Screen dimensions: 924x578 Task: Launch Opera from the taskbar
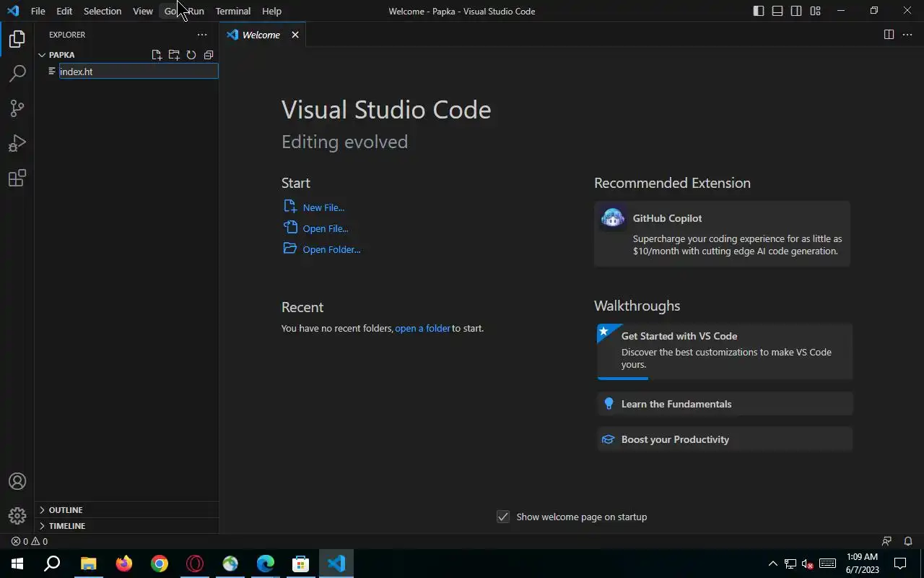pyautogui.click(x=194, y=564)
